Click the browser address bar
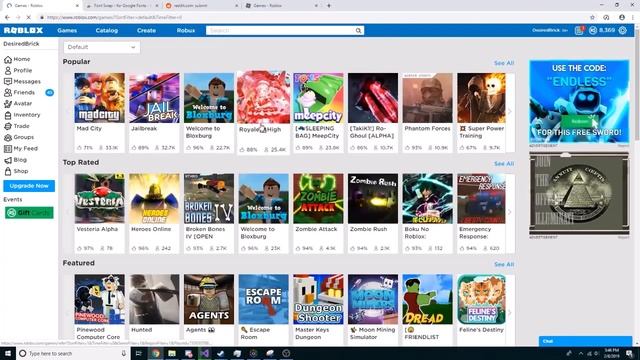Image resolution: width=640 pixels, height=360 pixels. coord(314,18)
